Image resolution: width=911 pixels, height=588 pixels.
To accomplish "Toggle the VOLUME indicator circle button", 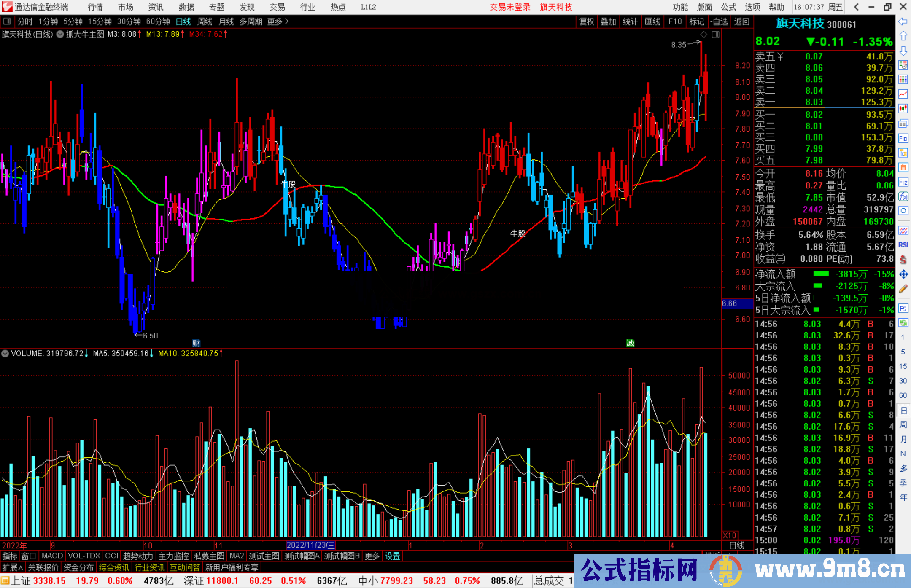I will click(5, 353).
